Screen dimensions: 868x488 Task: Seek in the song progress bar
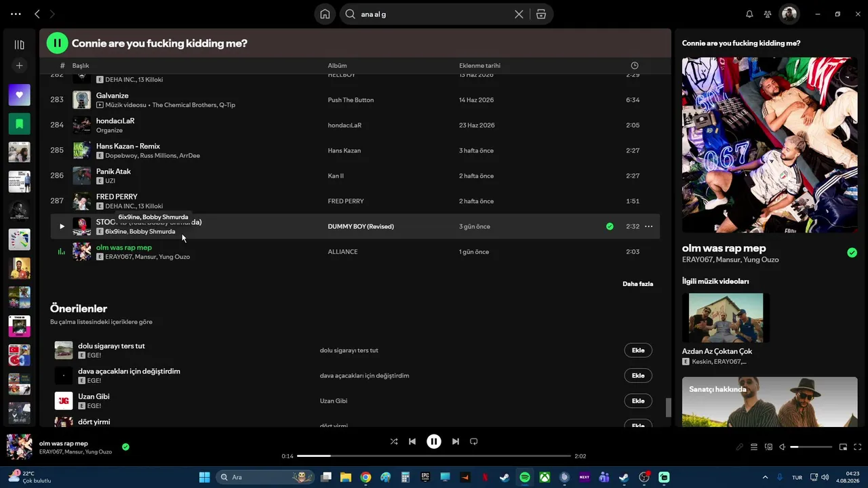[434, 456]
